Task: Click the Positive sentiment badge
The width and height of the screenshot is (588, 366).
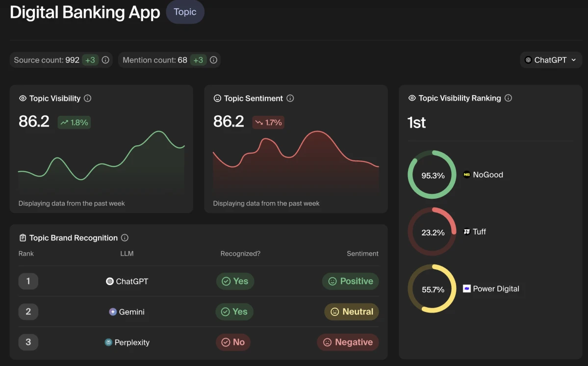Action: tap(350, 281)
